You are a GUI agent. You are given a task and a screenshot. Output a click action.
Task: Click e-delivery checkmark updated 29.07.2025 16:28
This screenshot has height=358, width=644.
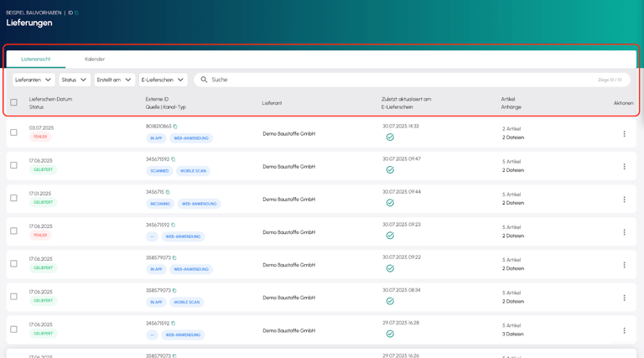tap(390, 334)
